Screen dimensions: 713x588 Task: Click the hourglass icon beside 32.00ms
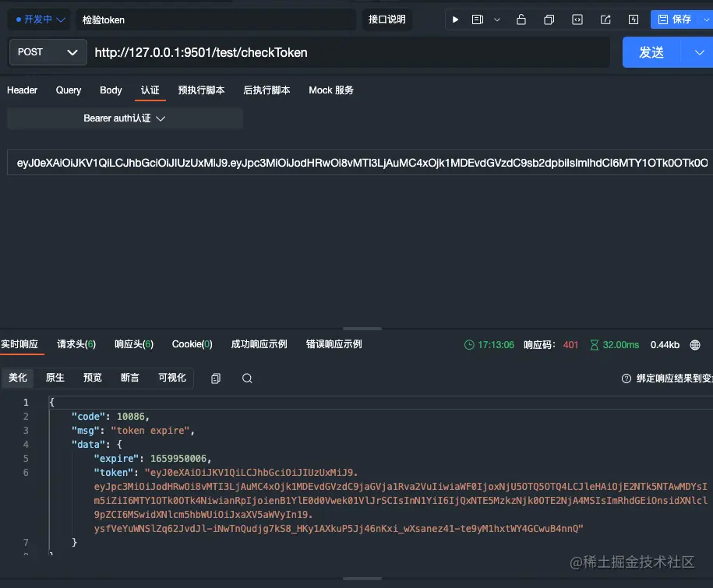(x=594, y=345)
